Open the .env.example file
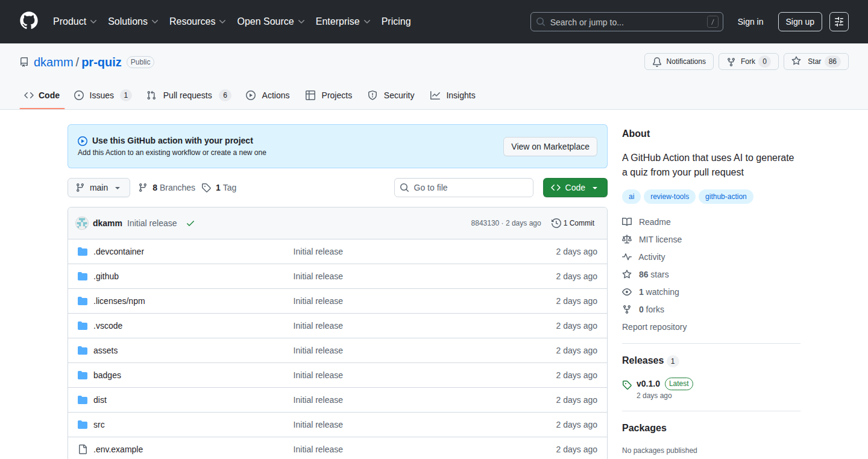Viewport: 868px width, 459px height. 118,449
